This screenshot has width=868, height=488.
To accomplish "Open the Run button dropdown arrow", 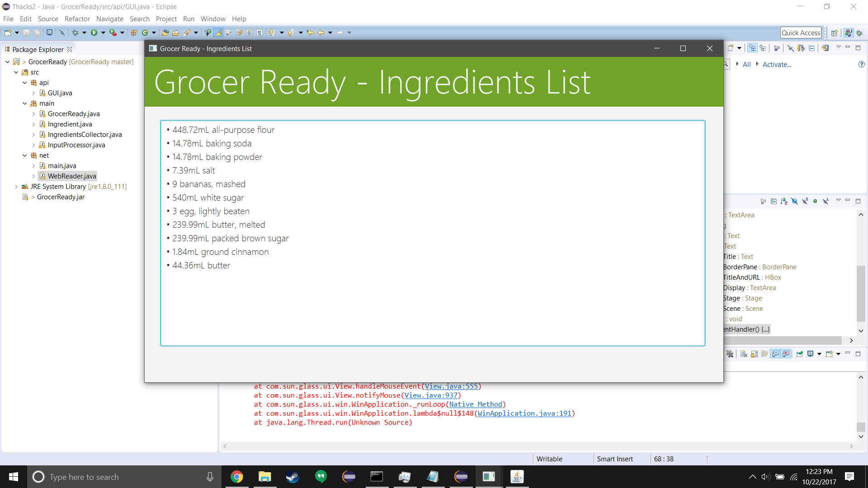I will [103, 33].
